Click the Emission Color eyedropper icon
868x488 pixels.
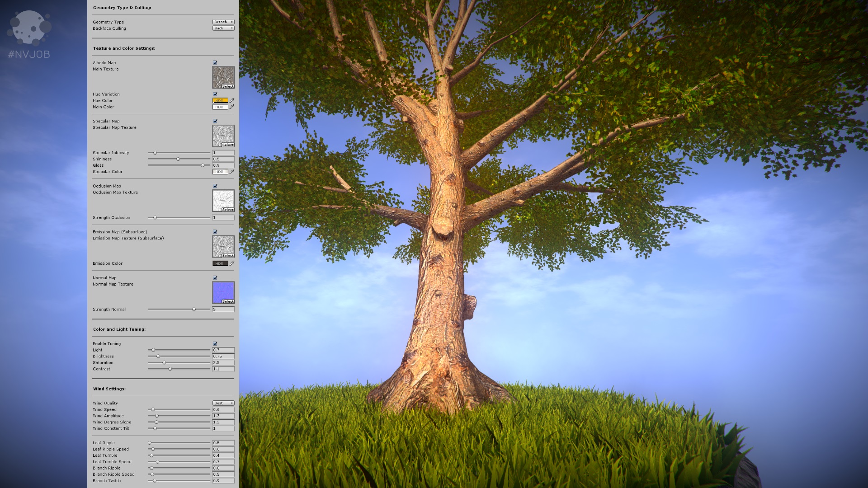pyautogui.click(x=232, y=263)
